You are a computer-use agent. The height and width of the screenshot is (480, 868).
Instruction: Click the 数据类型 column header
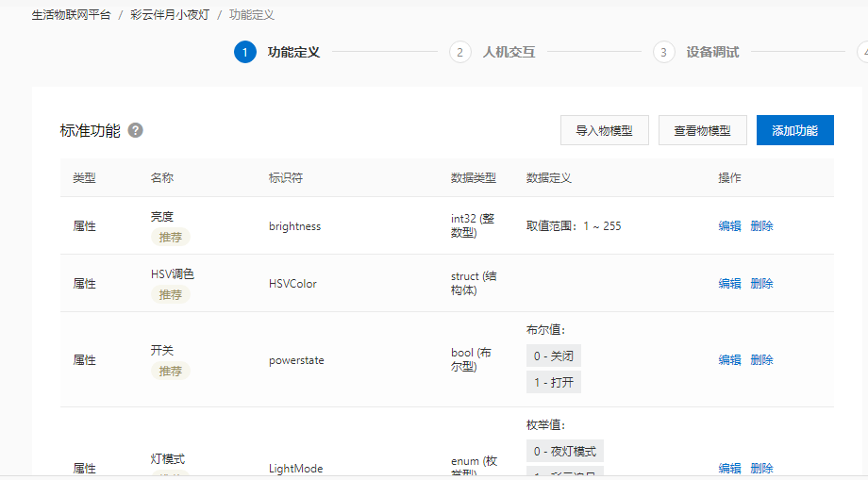pos(474,178)
